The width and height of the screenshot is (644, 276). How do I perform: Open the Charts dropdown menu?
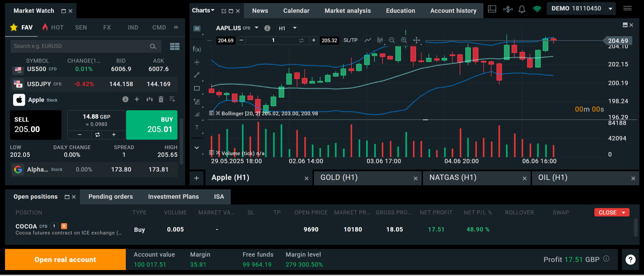click(203, 10)
